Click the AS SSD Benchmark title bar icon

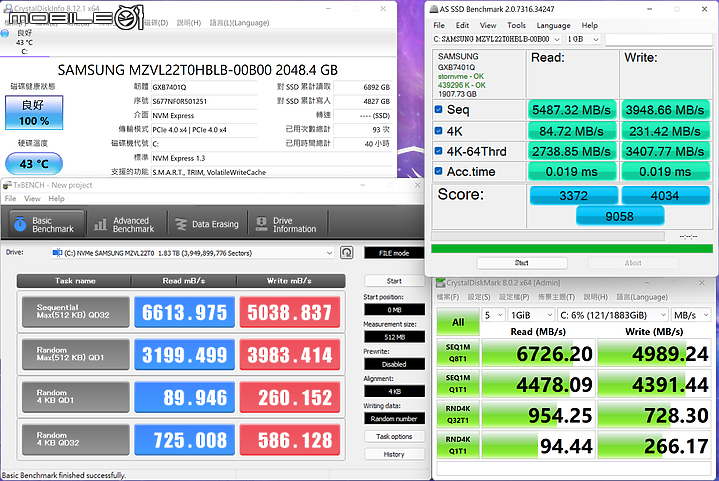pyautogui.click(x=433, y=9)
